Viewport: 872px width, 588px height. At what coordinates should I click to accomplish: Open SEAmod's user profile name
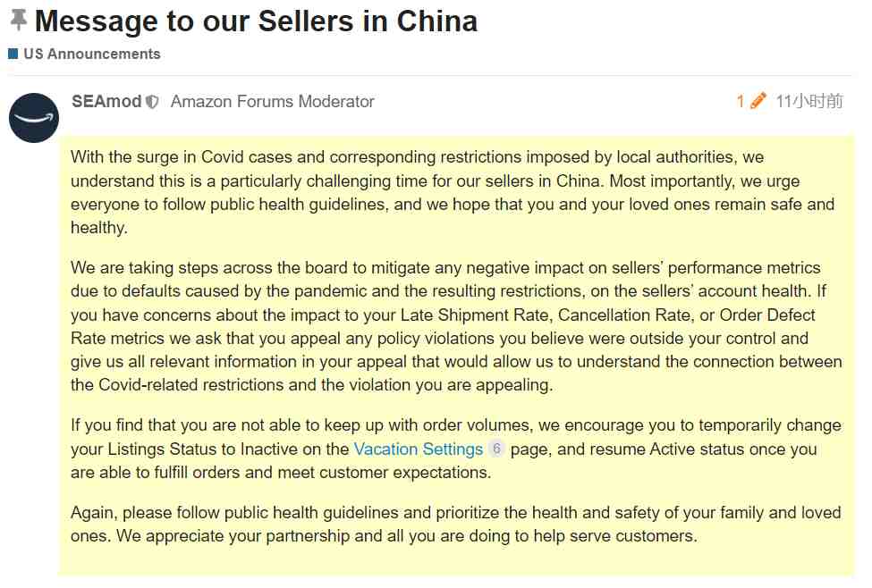click(106, 101)
